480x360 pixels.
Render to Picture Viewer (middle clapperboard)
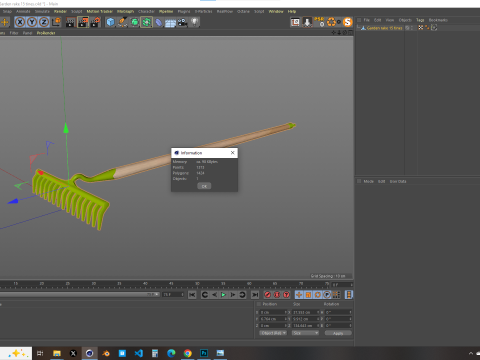(x=83, y=22)
